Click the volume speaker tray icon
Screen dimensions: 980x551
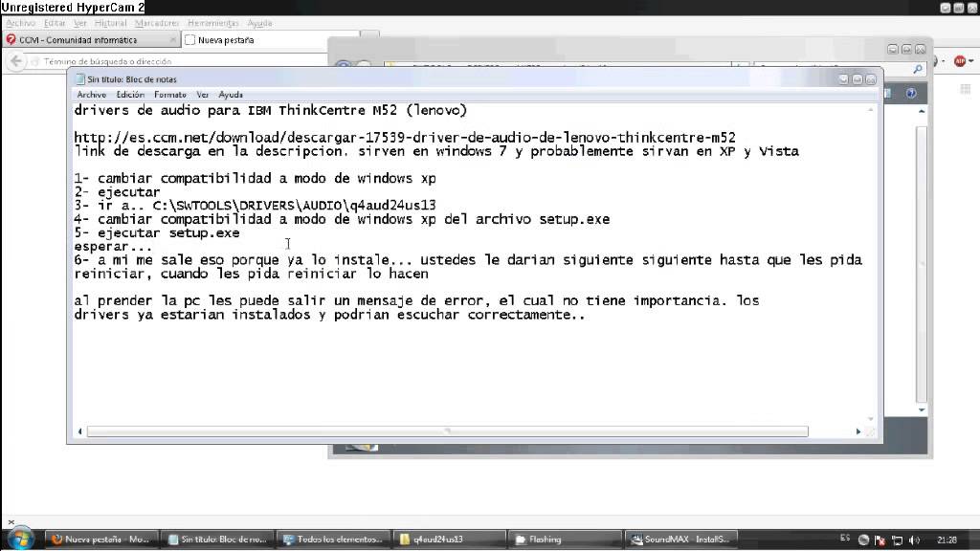pos(914,540)
